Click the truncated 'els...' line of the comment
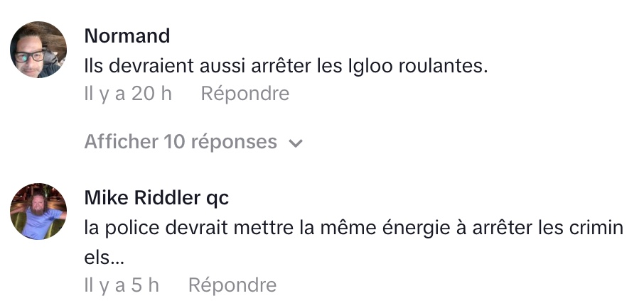 [104, 258]
